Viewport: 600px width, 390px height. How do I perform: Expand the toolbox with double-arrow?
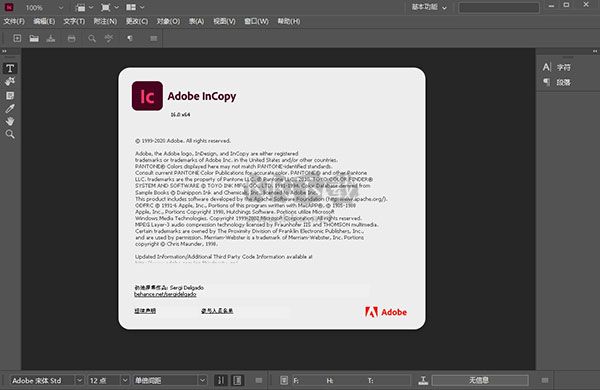4,51
